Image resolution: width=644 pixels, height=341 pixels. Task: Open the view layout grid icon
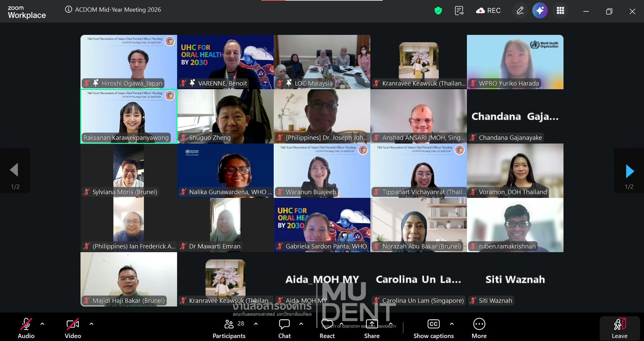pos(560,11)
